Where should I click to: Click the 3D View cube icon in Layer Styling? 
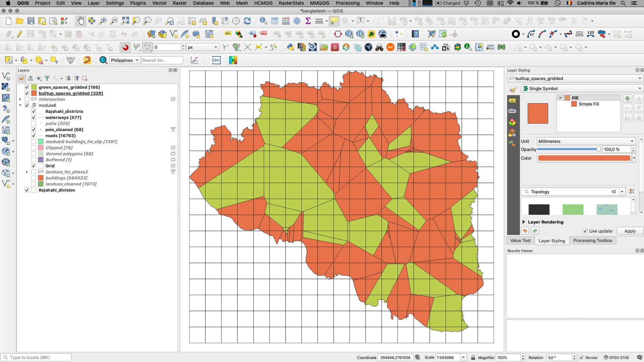pyautogui.click(x=512, y=122)
